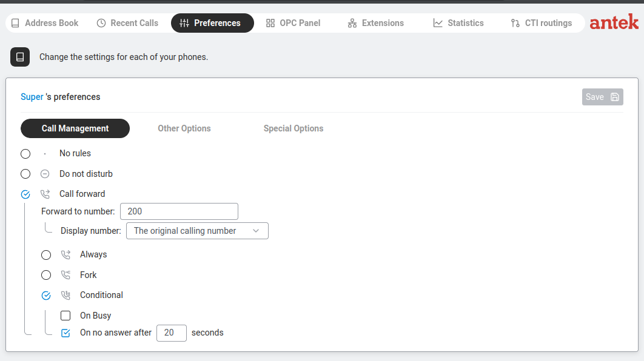This screenshot has width=644, height=361.
Task: Select the Do not disturb radio button
Action: (x=25, y=174)
